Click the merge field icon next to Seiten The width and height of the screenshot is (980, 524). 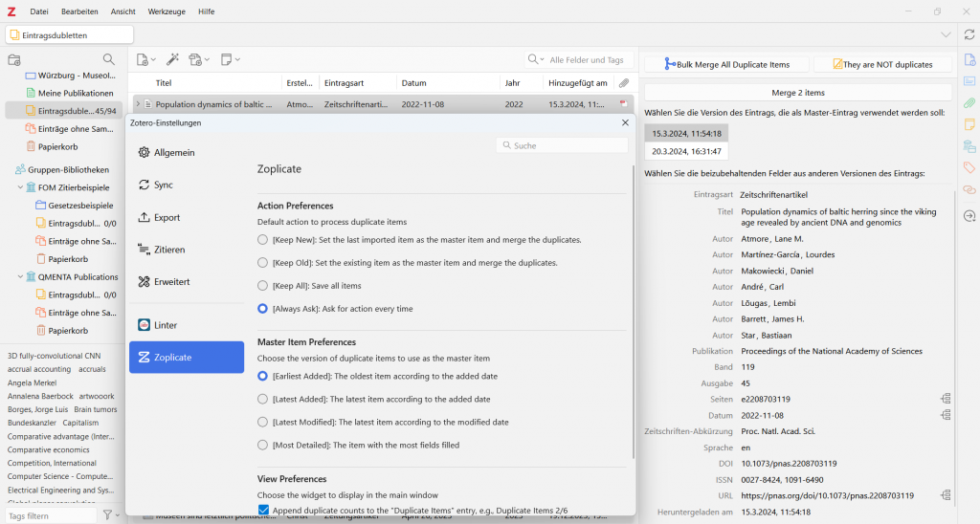point(946,399)
